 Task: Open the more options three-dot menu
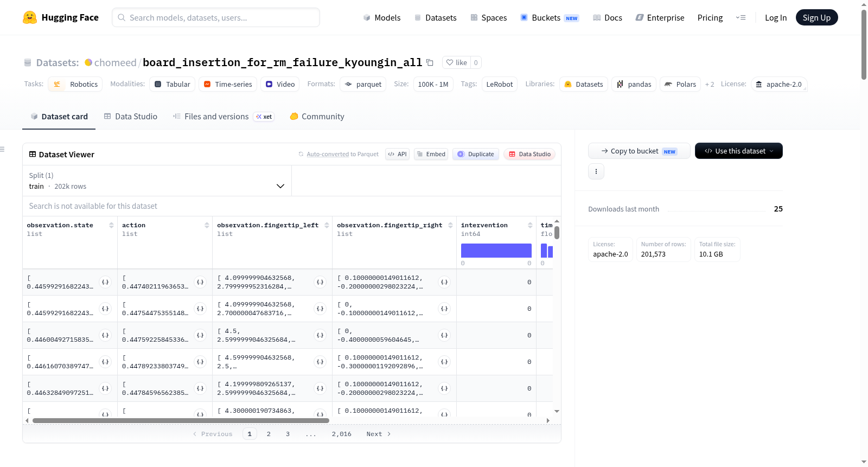pos(596,171)
